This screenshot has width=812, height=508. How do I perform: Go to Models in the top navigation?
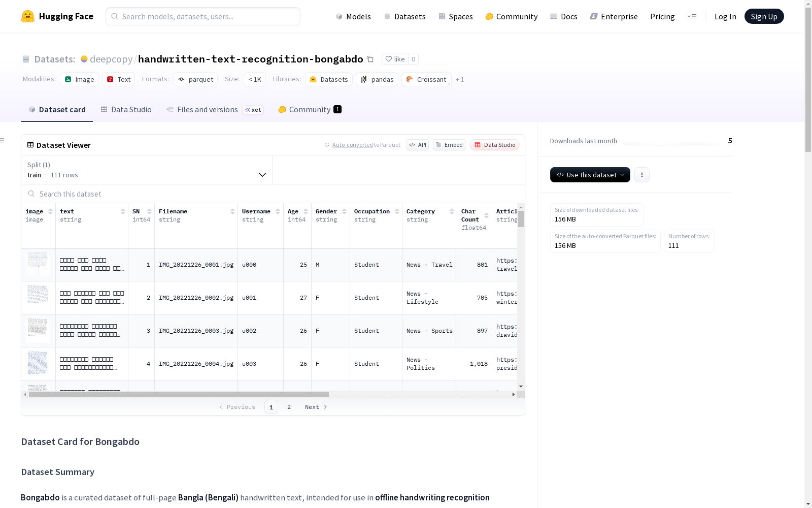(353, 16)
